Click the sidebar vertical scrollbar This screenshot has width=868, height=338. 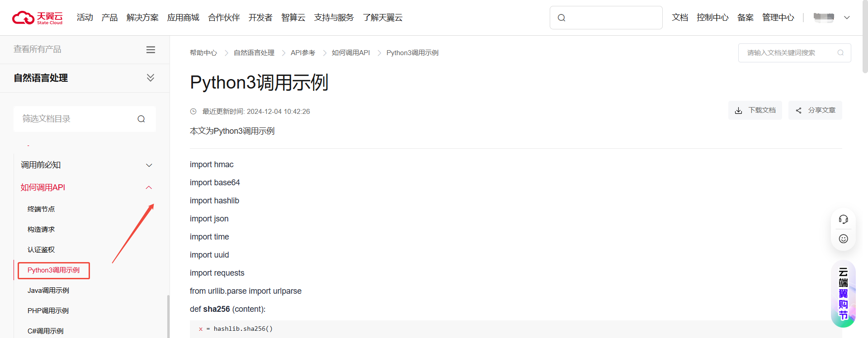point(168,316)
